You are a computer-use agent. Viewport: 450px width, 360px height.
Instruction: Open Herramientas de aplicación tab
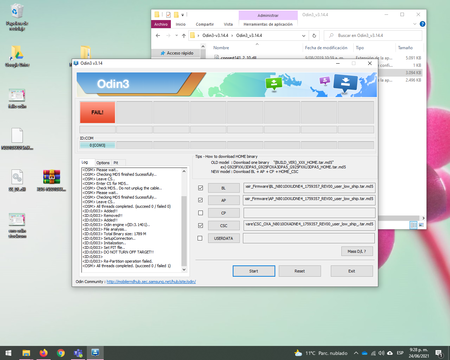pos(268,24)
